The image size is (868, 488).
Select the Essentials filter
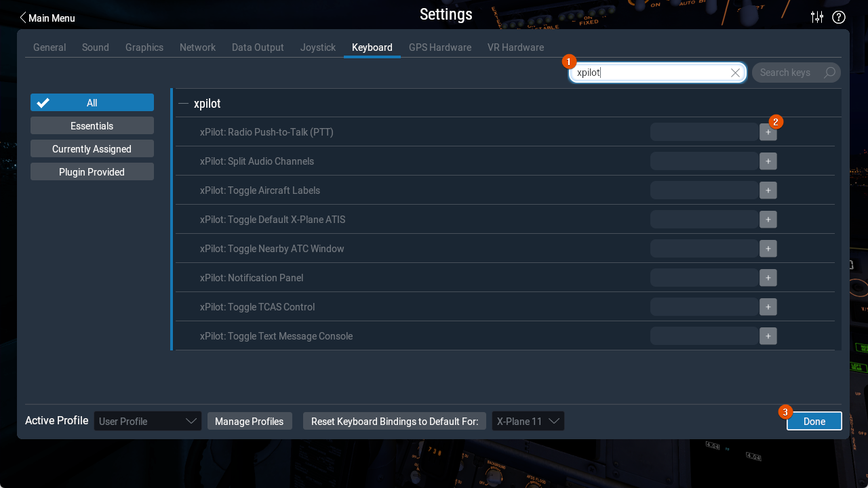(x=92, y=125)
